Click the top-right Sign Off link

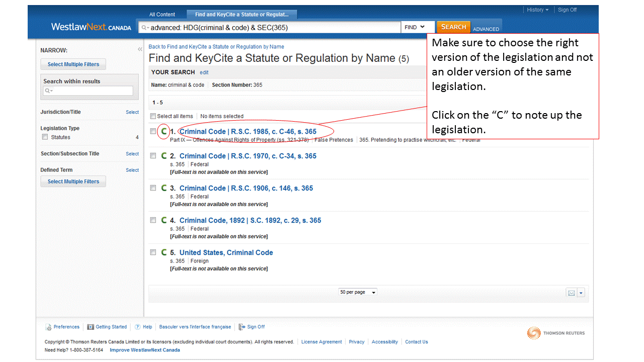coord(568,10)
